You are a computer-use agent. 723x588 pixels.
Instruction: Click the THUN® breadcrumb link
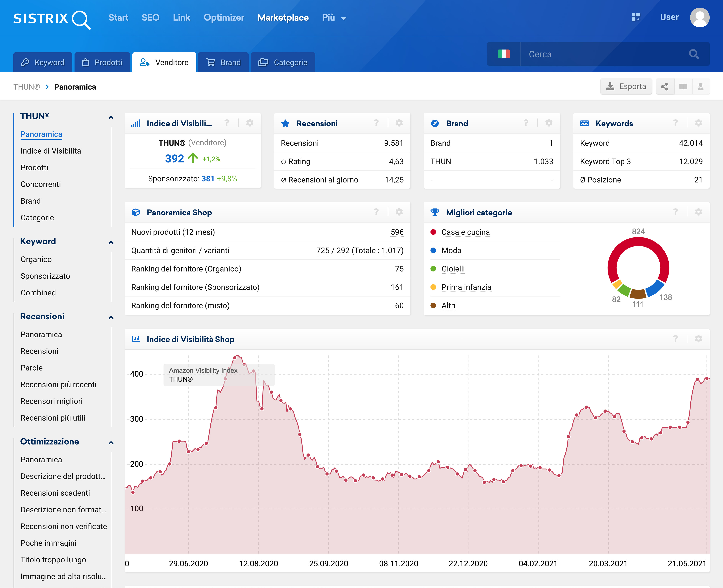coord(27,87)
